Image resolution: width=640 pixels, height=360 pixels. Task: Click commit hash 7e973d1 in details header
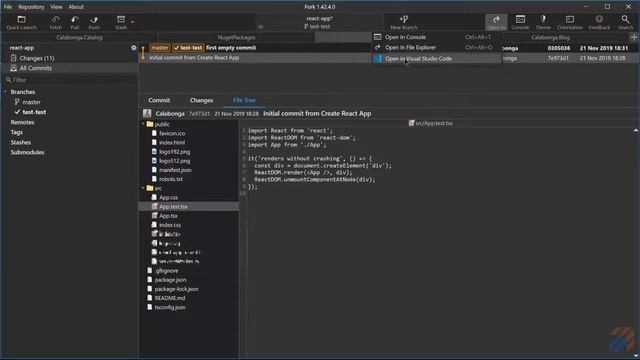tap(199, 114)
